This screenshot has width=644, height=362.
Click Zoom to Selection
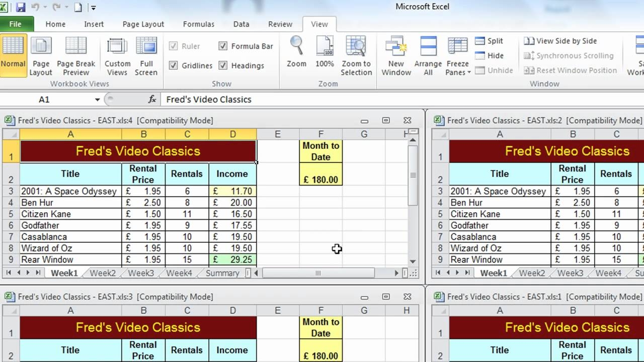tap(356, 55)
